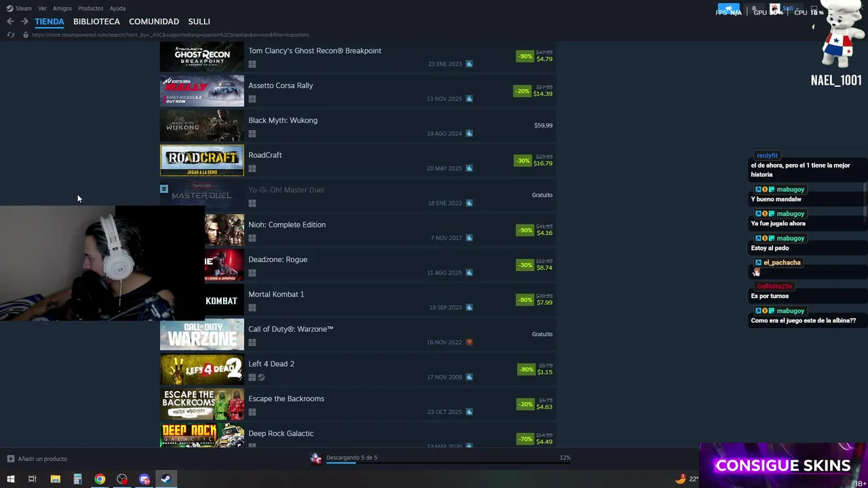Click the Call of Duty Warzone thumbnail
This screenshot has height=488, width=868.
pos(201,334)
